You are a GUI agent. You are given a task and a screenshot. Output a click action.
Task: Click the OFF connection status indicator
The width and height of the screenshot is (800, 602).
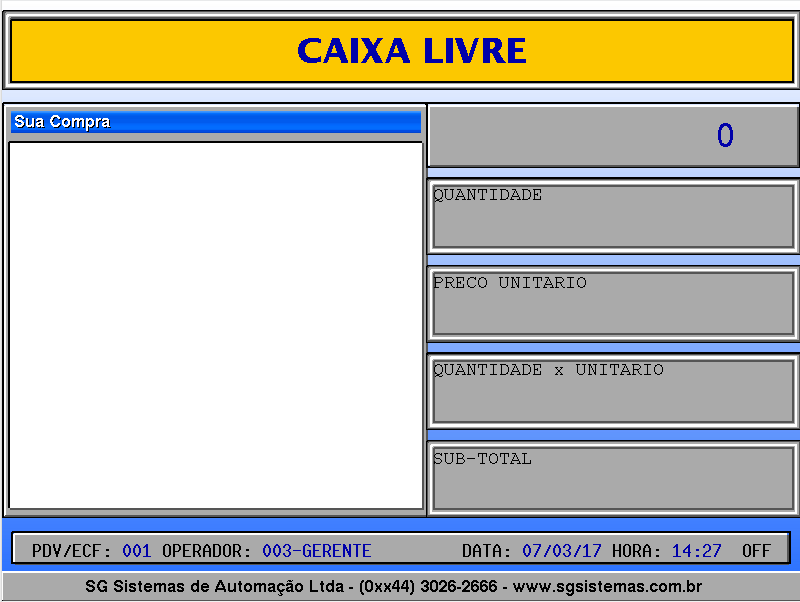point(756,551)
